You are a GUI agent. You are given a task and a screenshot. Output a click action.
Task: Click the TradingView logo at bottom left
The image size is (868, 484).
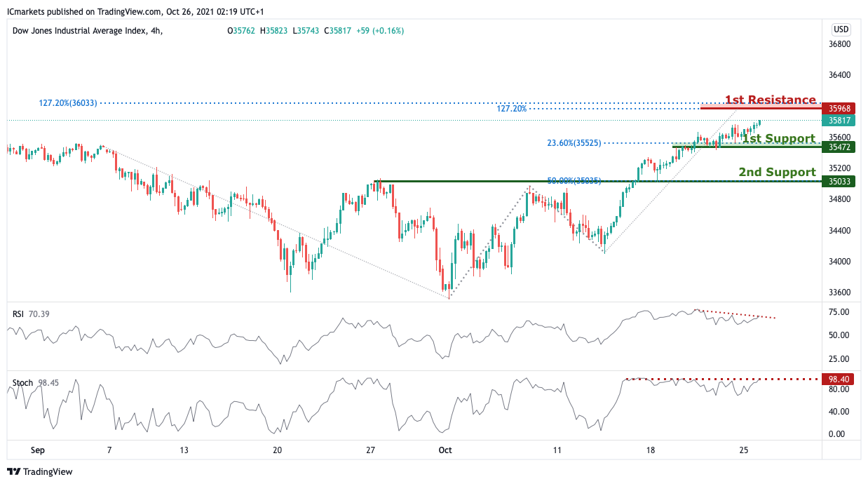pyautogui.click(x=39, y=471)
